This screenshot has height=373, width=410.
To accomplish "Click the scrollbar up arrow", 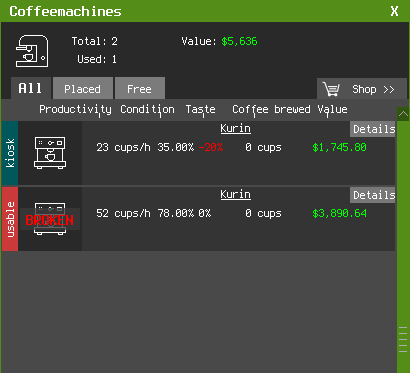I will pos(403,114).
